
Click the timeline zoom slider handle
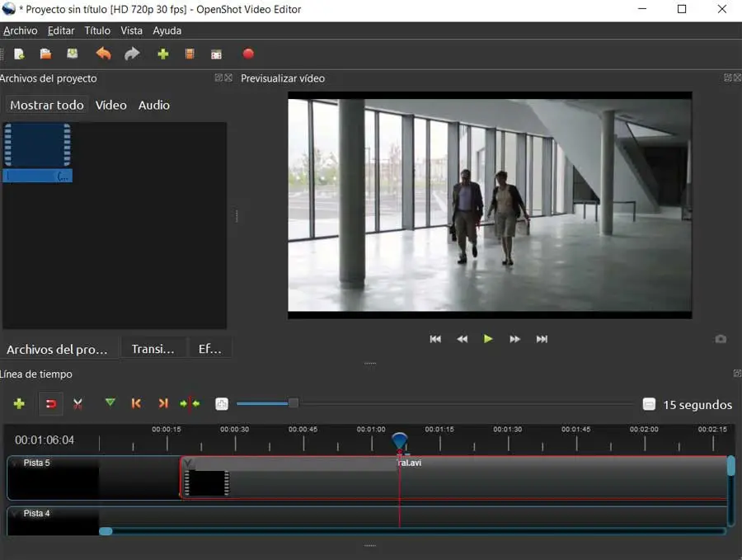pos(293,403)
